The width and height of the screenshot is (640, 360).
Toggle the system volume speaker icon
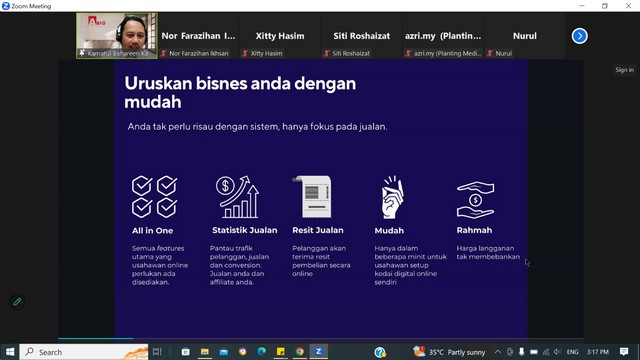pyautogui.click(x=557, y=352)
